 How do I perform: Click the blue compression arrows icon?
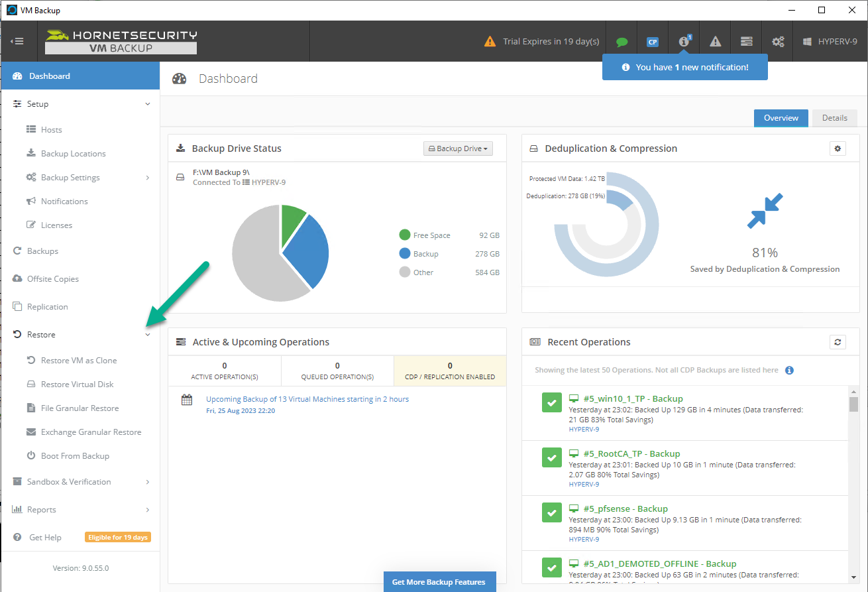click(x=765, y=211)
